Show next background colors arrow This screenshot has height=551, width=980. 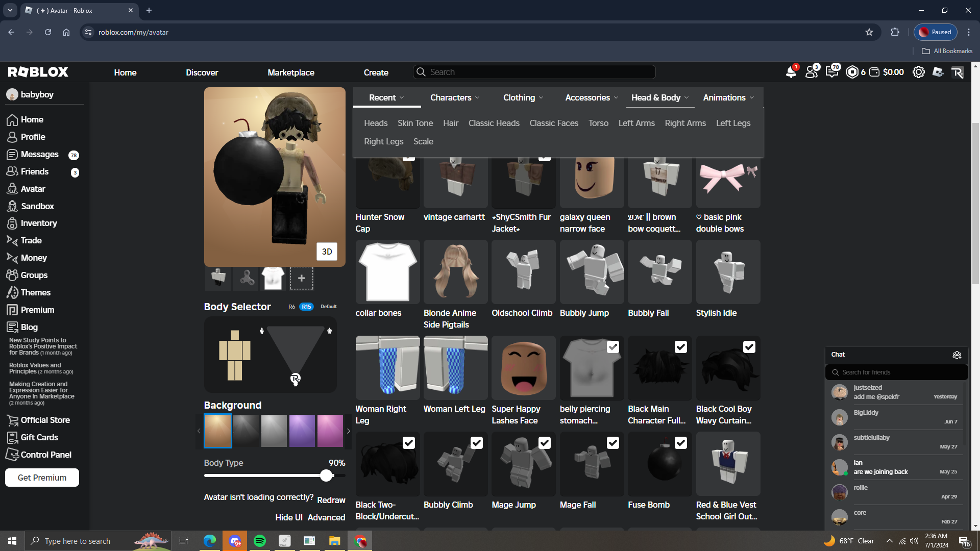pos(349,431)
